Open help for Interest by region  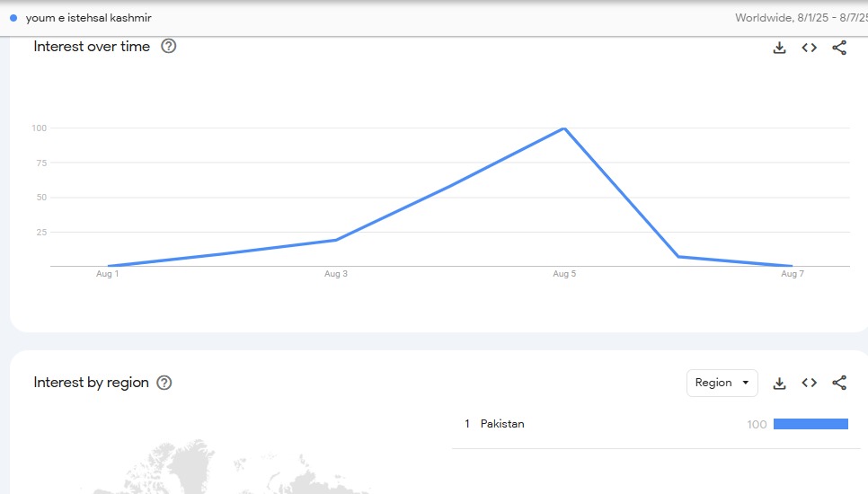(164, 383)
